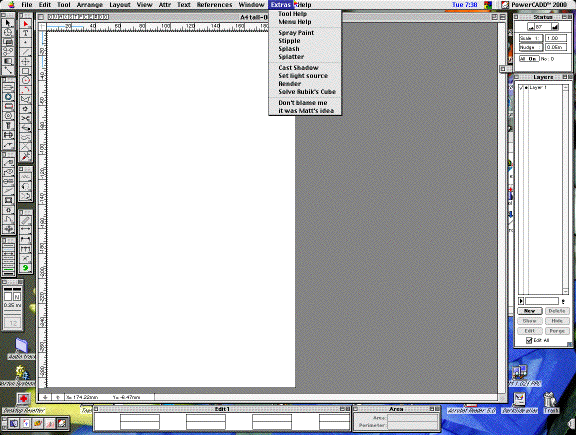Toggle the Layer 1 visibility dot
Image resolution: width=576 pixels, height=435 pixels.
coord(526,88)
